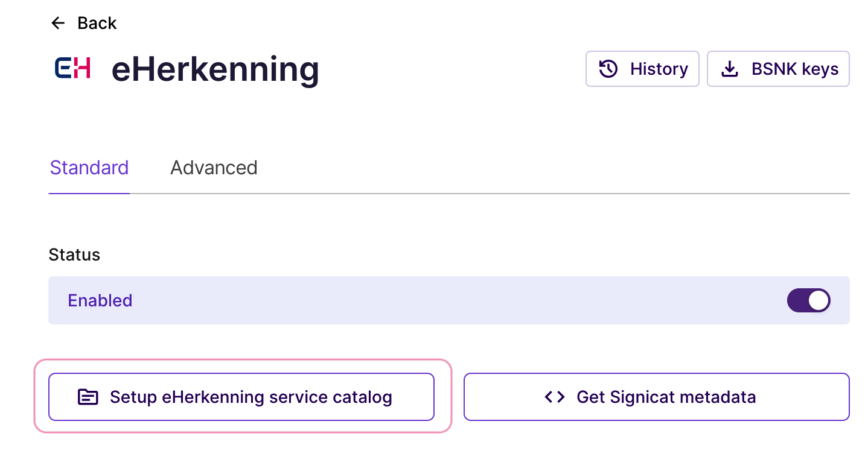Click the middle of the status bar
Viewport: 868px width, 468px height.
pyautogui.click(x=448, y=300)
